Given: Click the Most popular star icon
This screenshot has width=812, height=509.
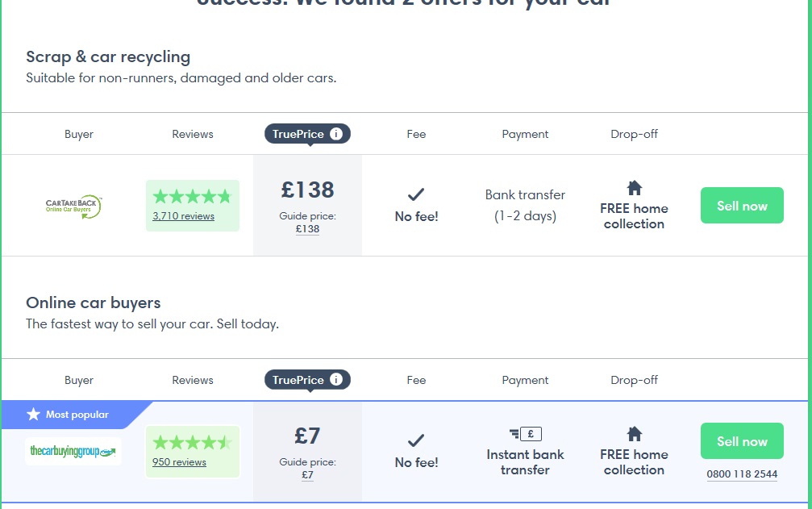Looking at the screenshot, I should 33,415.
